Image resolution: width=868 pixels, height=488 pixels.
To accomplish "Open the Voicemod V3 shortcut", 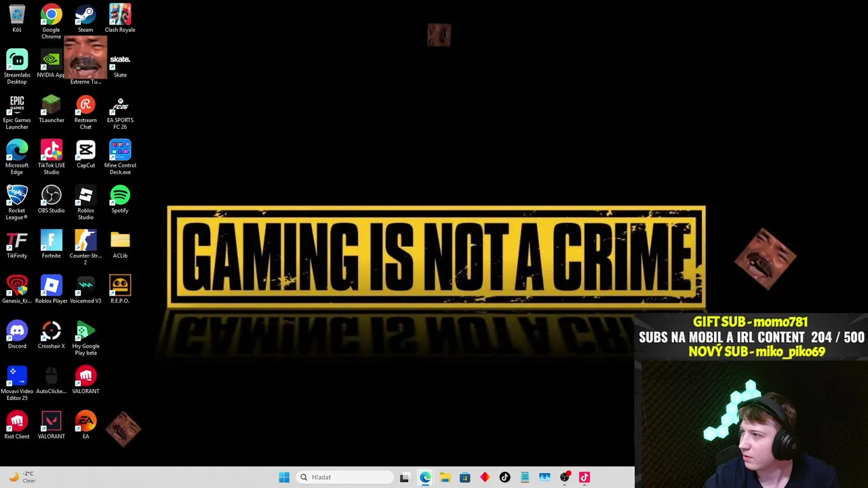I will pyautogui.click(x=85, y=290).
